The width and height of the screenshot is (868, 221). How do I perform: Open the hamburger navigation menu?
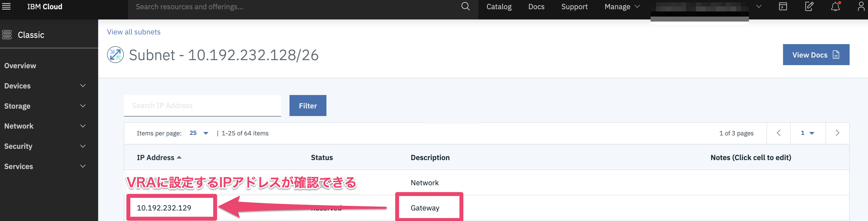pos(6,6)
